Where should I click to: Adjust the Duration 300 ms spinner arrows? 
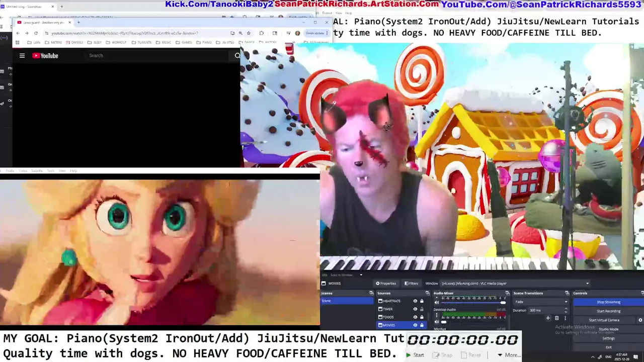[x=566, y=310]
